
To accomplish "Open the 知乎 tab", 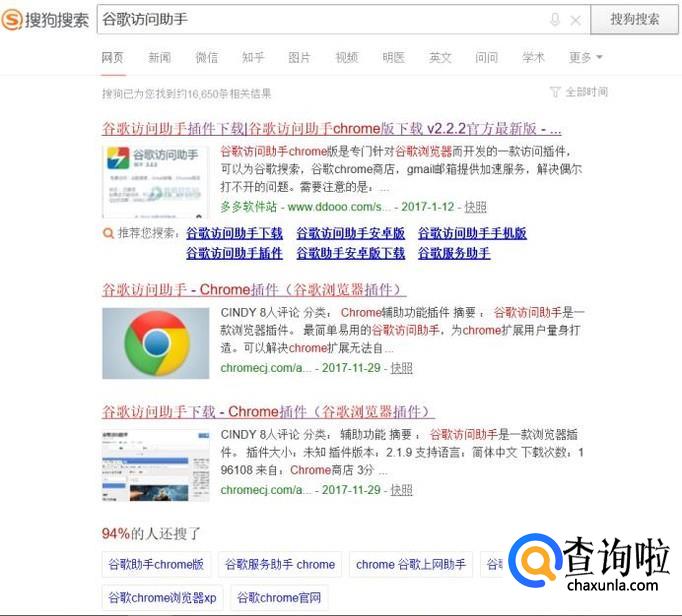I will click(x=253, y=57).
